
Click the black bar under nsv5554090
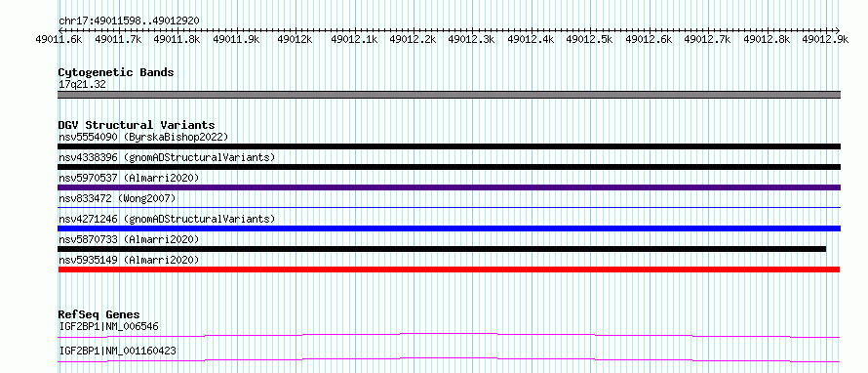(x=449, y=146)
